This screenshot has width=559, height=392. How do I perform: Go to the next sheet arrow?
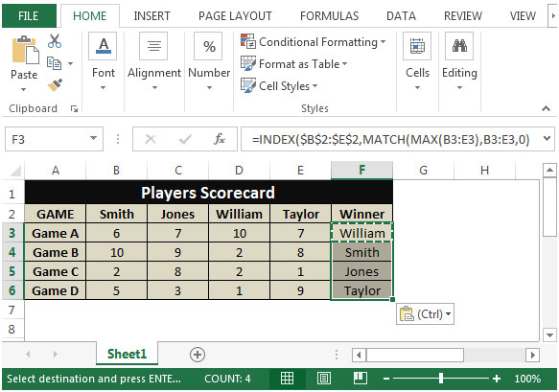(55, 355)
